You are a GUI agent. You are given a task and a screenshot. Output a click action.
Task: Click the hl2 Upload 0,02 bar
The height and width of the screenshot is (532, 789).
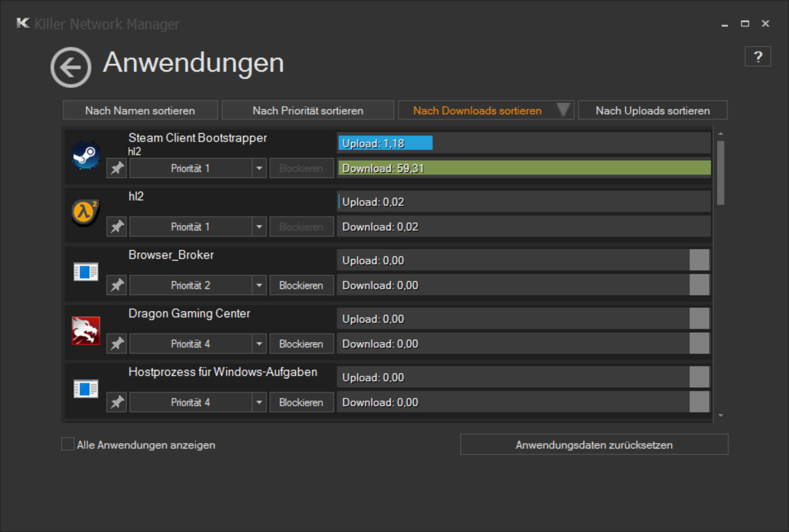pyautogui.click(x=524, y=202)
